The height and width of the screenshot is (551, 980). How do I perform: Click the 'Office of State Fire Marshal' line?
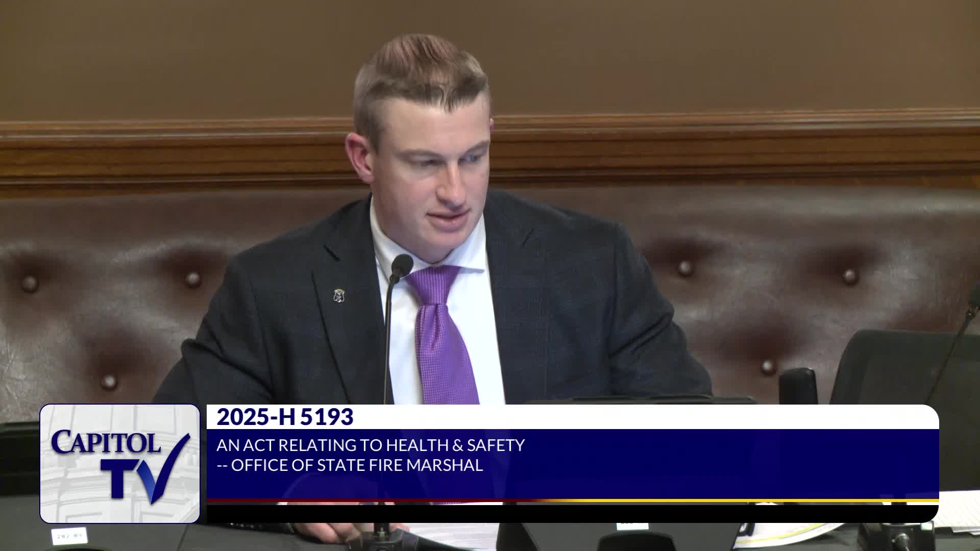click(x=350, y=465)
